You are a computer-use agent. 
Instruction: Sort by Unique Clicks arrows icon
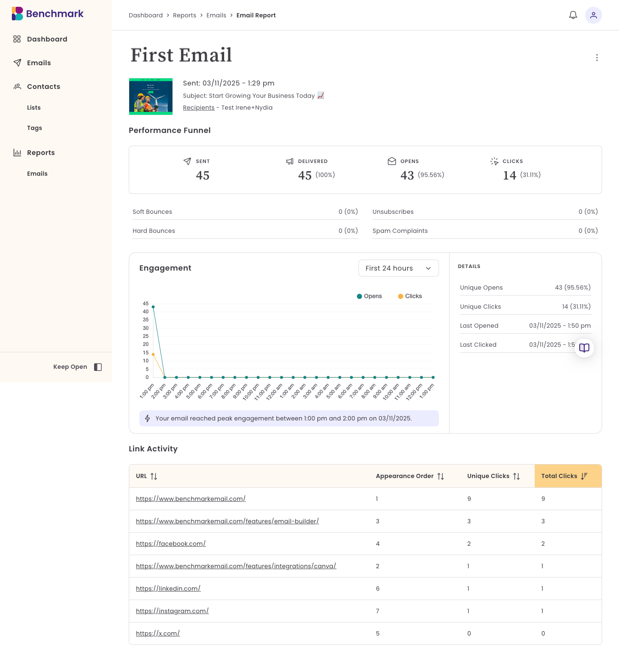(x=516, y=476)
